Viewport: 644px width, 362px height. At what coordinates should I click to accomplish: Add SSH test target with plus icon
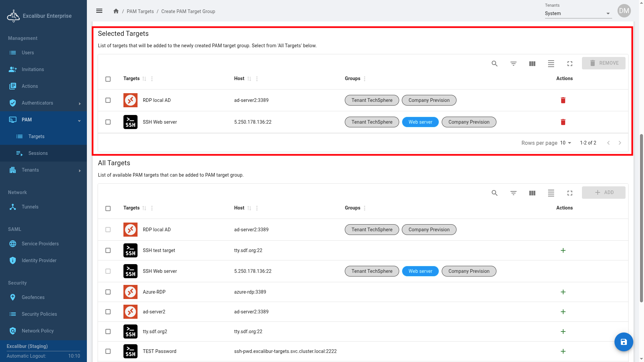tap(563, 250)
